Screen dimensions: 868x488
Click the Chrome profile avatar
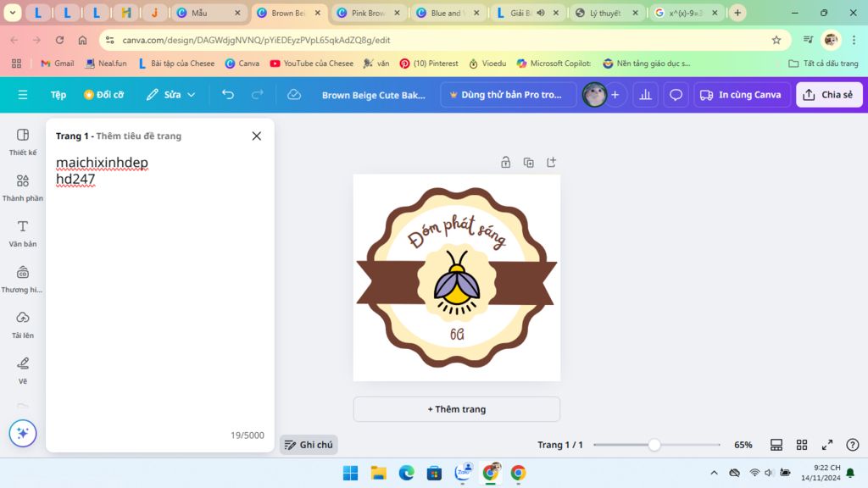coord(831,40)
